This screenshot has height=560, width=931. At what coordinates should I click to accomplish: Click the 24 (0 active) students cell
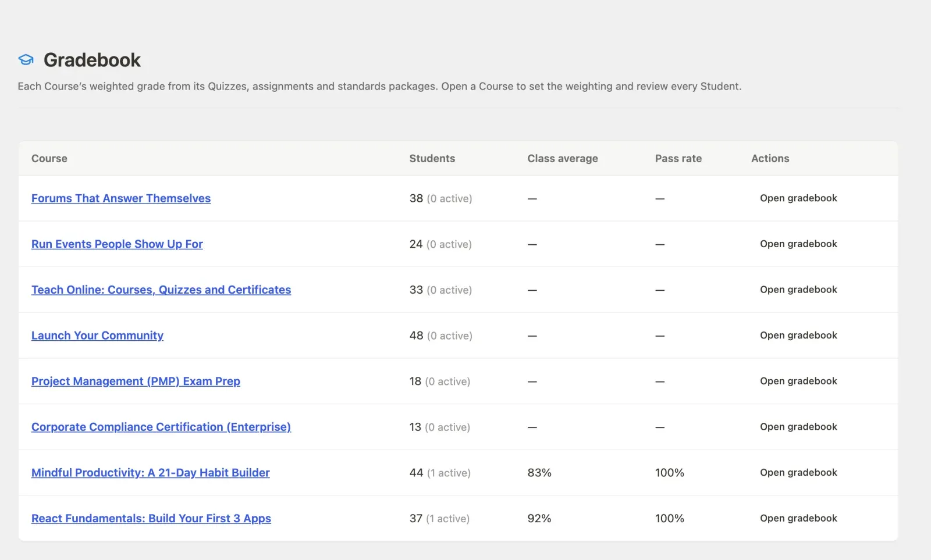440,244
